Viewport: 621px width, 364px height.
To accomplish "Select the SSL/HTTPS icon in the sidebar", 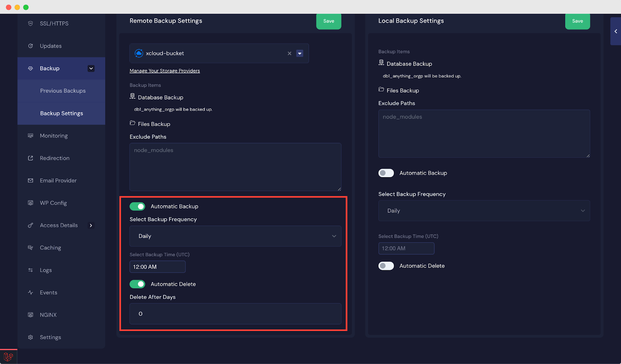I will pos(30,23).
